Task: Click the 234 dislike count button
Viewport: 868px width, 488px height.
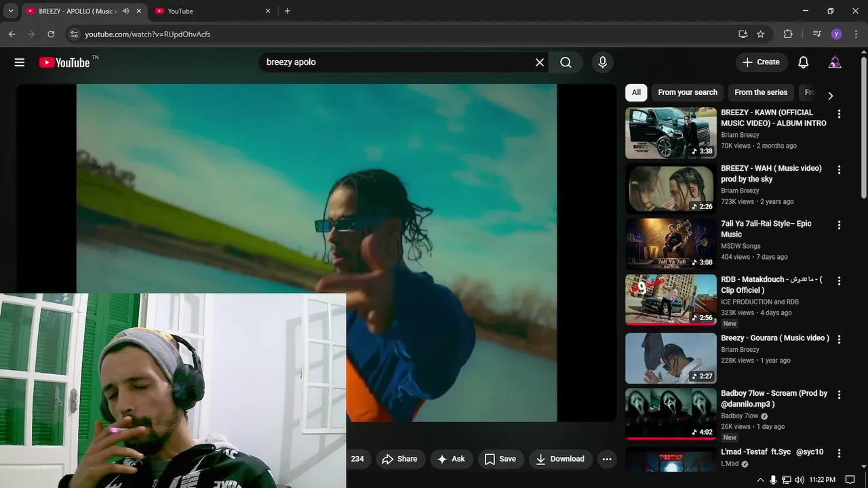Action: pos(357,459)
